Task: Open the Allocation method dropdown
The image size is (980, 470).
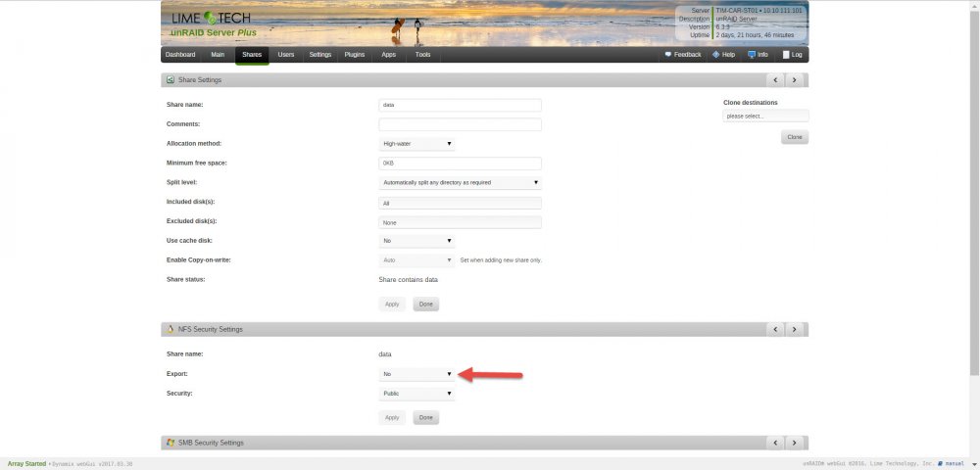Action: [416, 144]
